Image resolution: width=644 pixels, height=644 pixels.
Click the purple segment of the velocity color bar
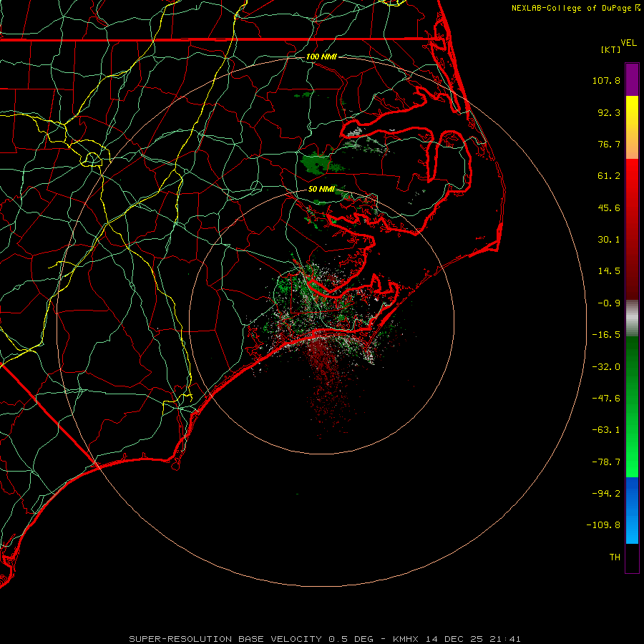pyautogui.click(x=632, y=79)
